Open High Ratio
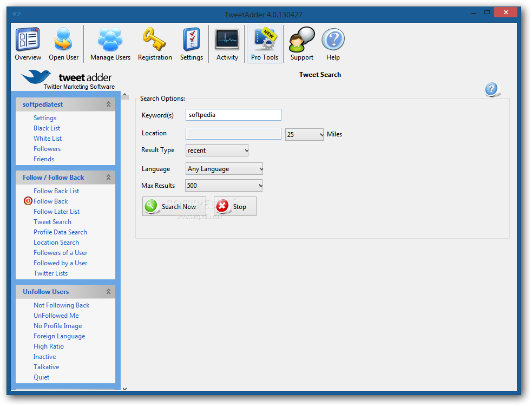The width and height of the screenshot is (532, 406). click(x=49, y=346)
